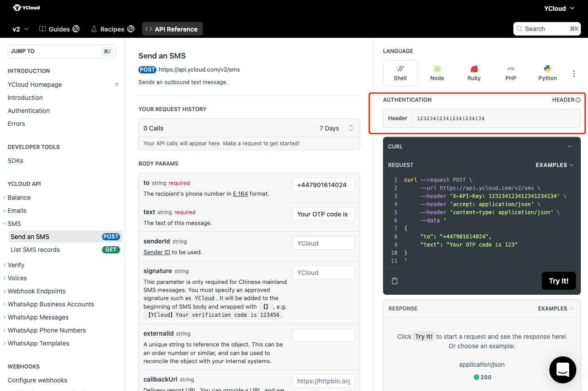Select the PHP language icon
Image resolution: width=588 pixels, height=391 pixels.
click(511, 73)
